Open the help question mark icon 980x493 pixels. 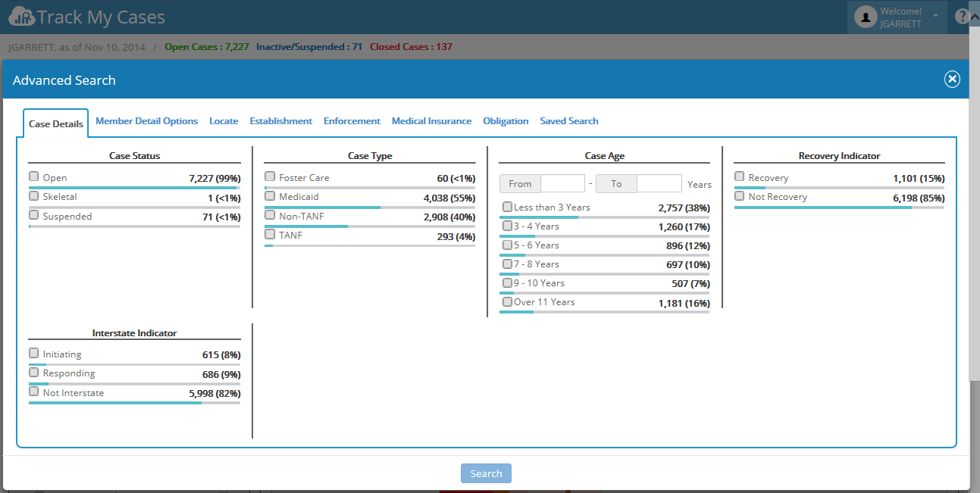coord(962,17)
